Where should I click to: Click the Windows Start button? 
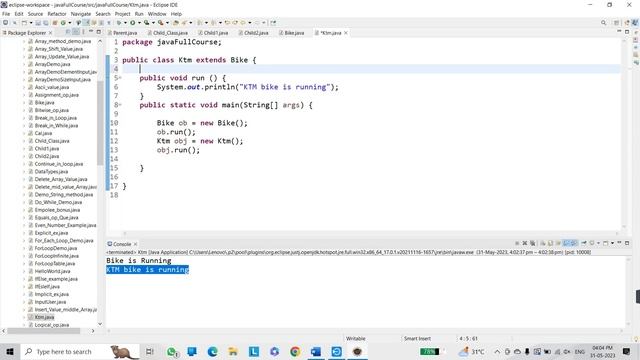pos(9,351)
